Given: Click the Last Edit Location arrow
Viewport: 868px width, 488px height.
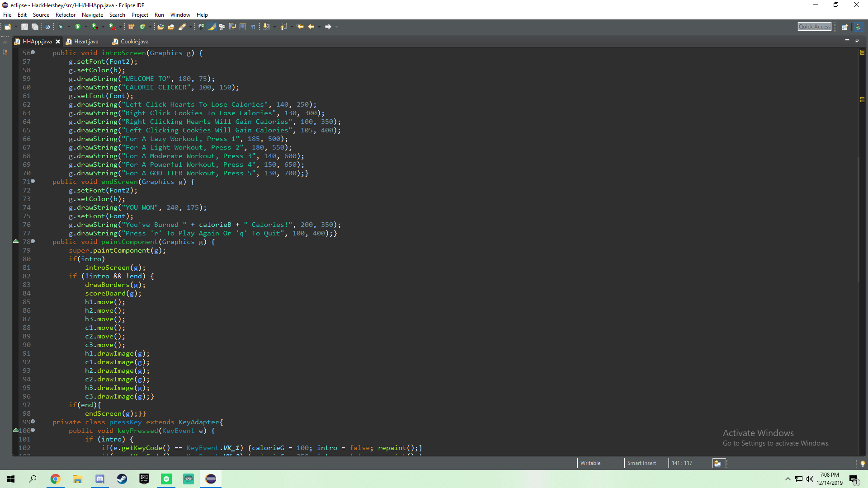Looking at the screenshot, I should tap(300, 27).
